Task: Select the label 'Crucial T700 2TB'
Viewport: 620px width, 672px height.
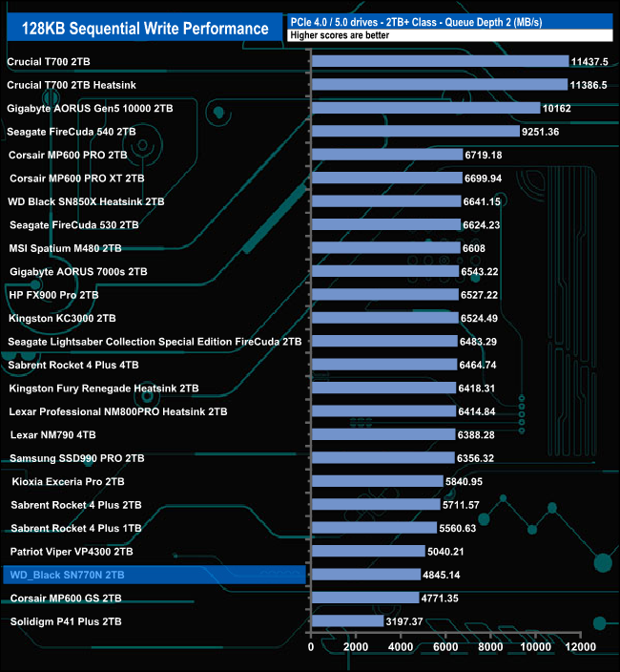Action: point(49,62)
